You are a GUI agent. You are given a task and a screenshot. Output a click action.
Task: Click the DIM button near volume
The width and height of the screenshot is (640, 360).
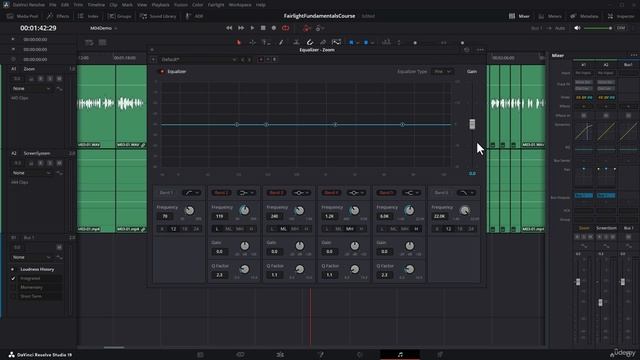pos(621,28)
